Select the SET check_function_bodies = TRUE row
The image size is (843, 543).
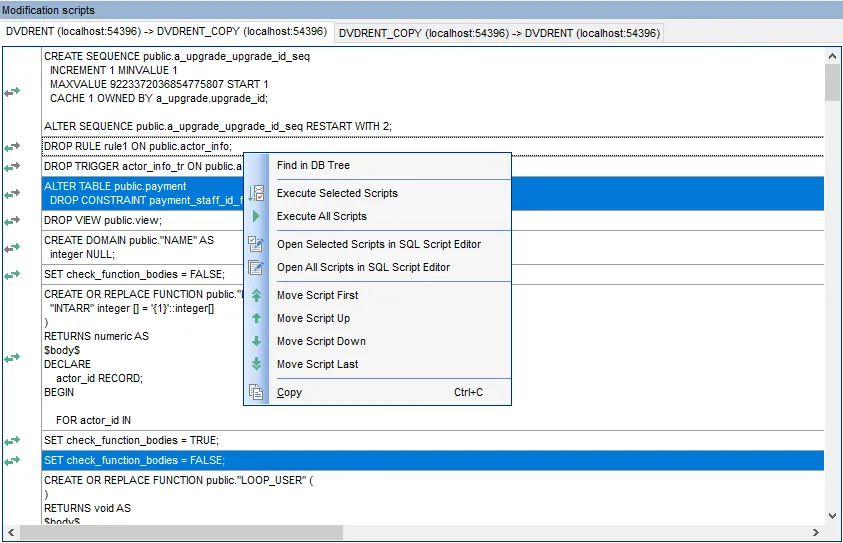tap(131, 440)
